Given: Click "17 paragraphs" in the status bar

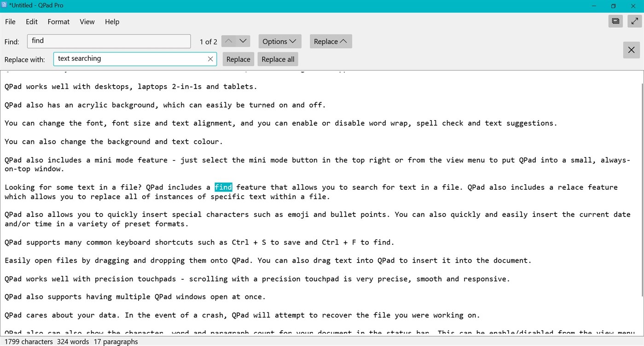Looking at the screenshot, I should tap(115, 341).
